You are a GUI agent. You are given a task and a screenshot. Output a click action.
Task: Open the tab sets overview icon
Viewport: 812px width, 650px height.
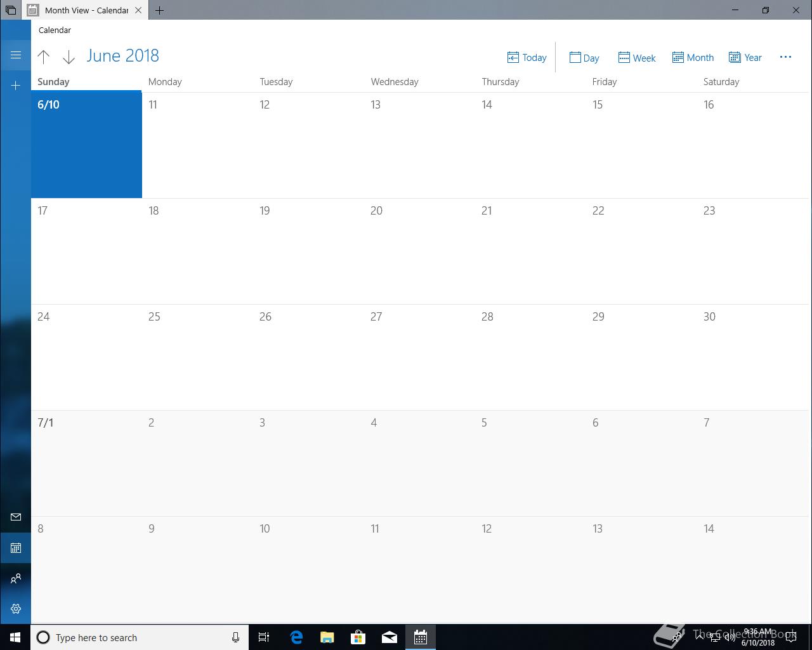click(x=11, y=10)
